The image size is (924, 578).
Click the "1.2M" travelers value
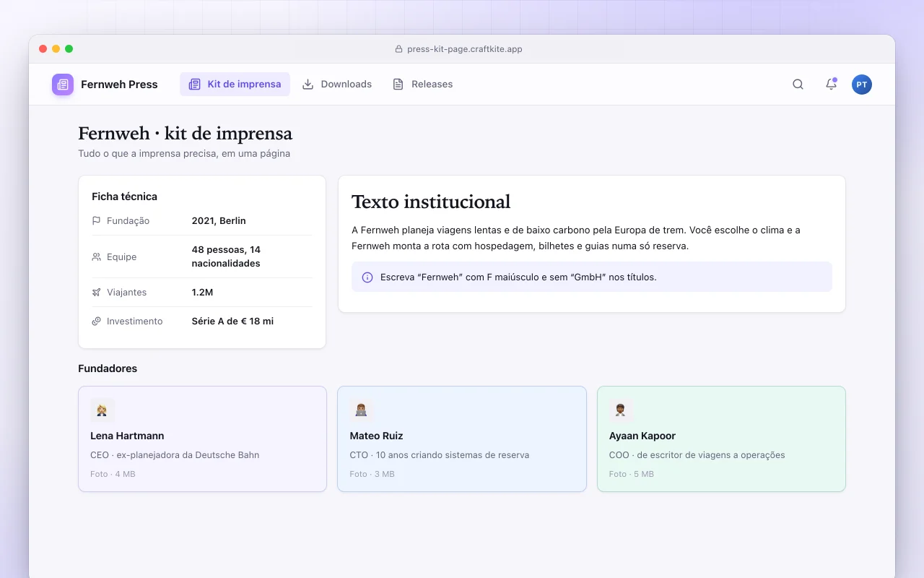pos(202,293)
